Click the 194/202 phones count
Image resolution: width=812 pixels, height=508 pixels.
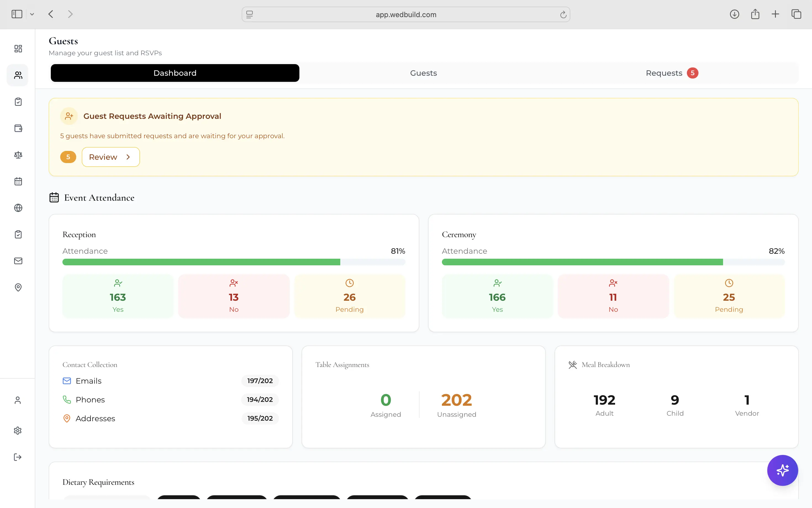pyautogui.click(x=260, y=400)
